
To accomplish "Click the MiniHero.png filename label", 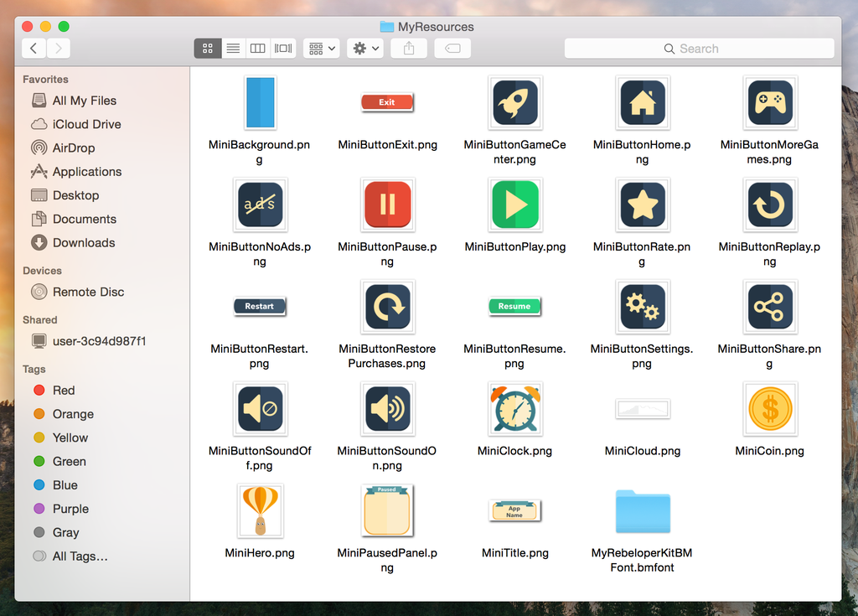I will click(x=260, y=553).
